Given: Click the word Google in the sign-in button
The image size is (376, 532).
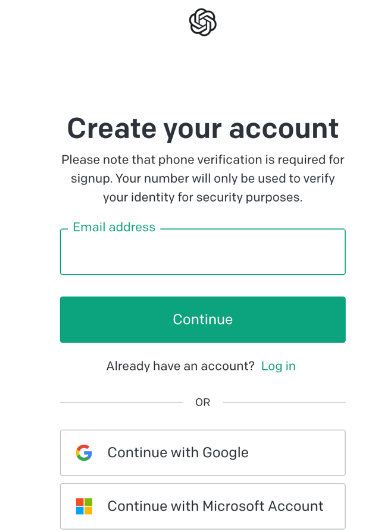Looking at the screenshot, I should click(225, 453).
